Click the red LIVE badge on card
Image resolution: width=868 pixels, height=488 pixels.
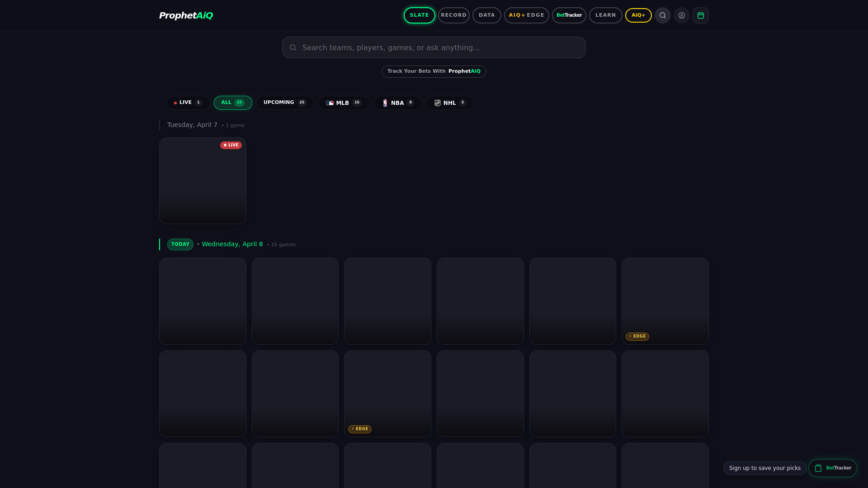coord(231,145)
